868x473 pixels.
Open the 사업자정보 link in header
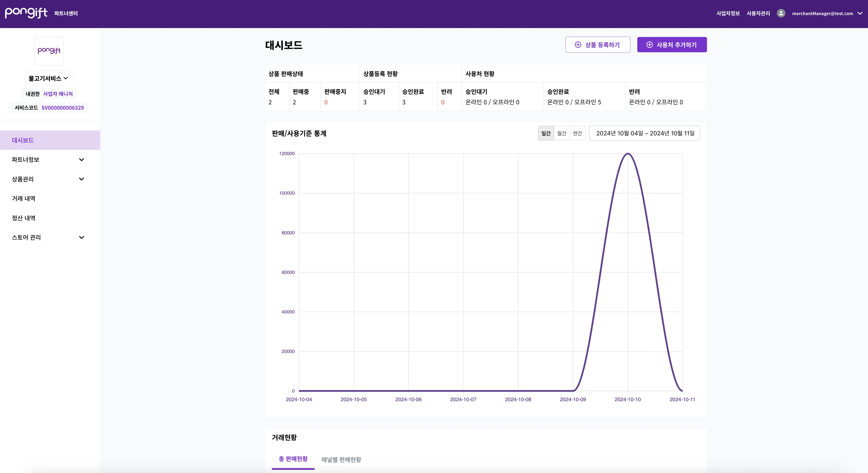pyautogui.click(x=728, y=13)
